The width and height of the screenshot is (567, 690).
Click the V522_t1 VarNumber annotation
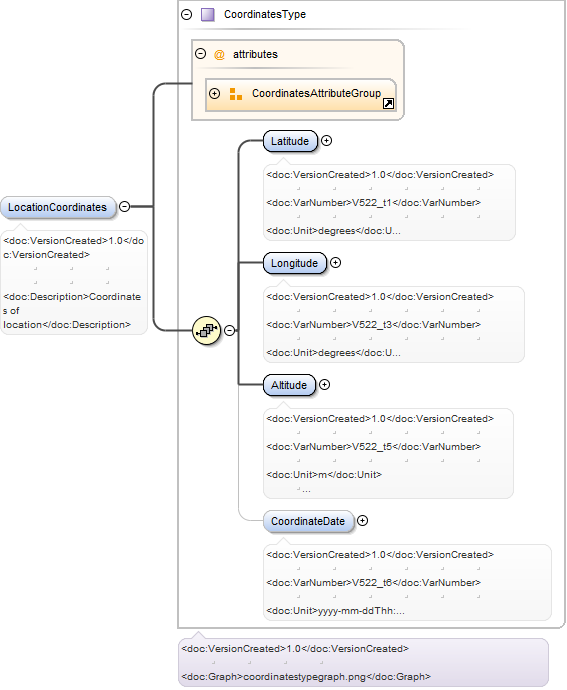[373, 203]
